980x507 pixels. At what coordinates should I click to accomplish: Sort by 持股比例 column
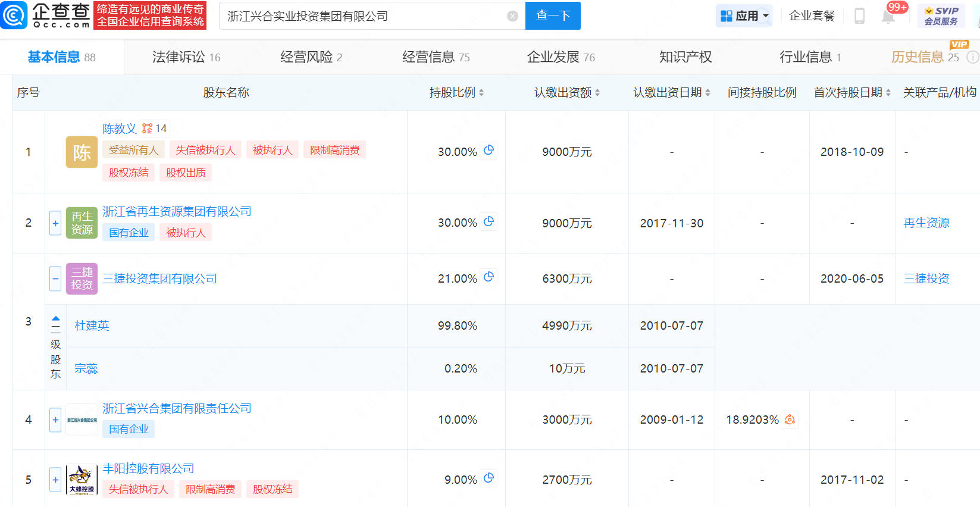tap(456, 92)
